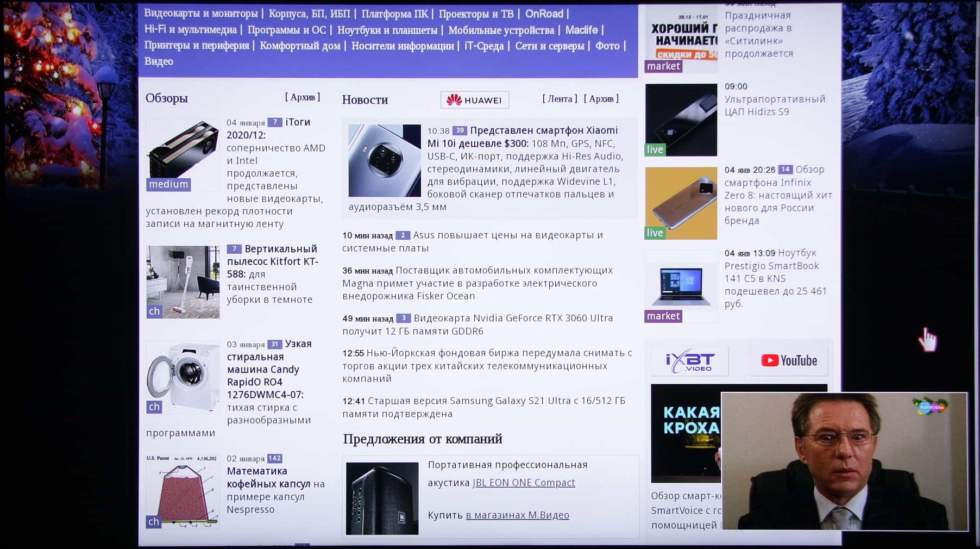The width and height of the screenshot is (980, 549).
Task: Open the Maclife section
Action: pyautogui.click(x=581, y=30)
